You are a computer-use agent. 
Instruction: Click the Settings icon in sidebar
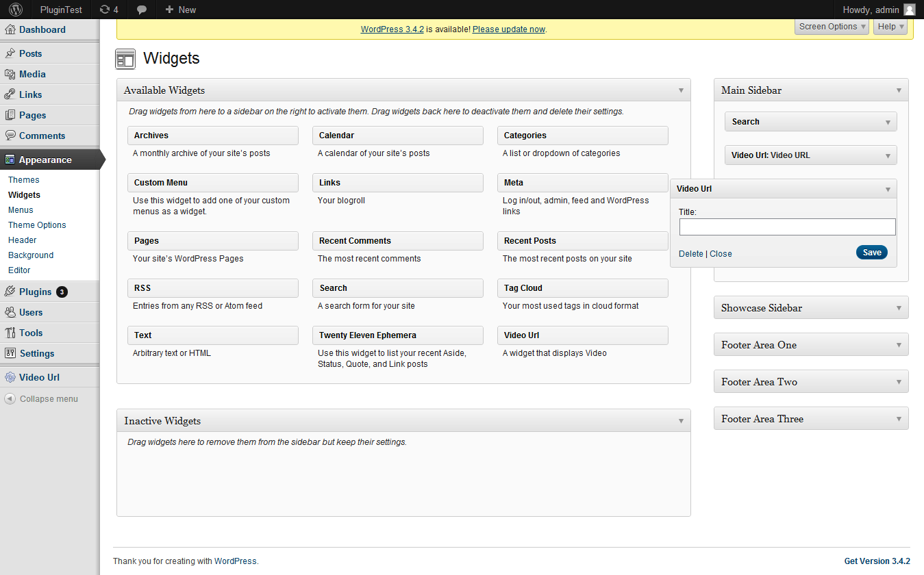pos(10,353)
